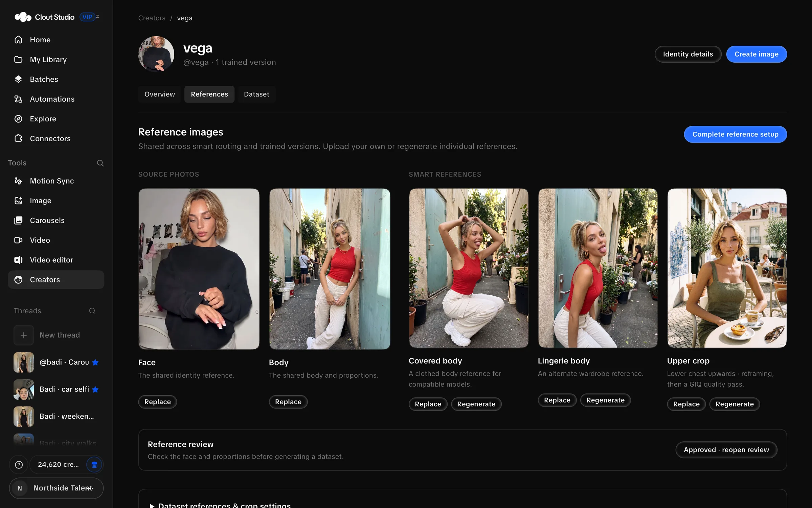Click the Create image button

pyautogui.click(x=756, y=54)
